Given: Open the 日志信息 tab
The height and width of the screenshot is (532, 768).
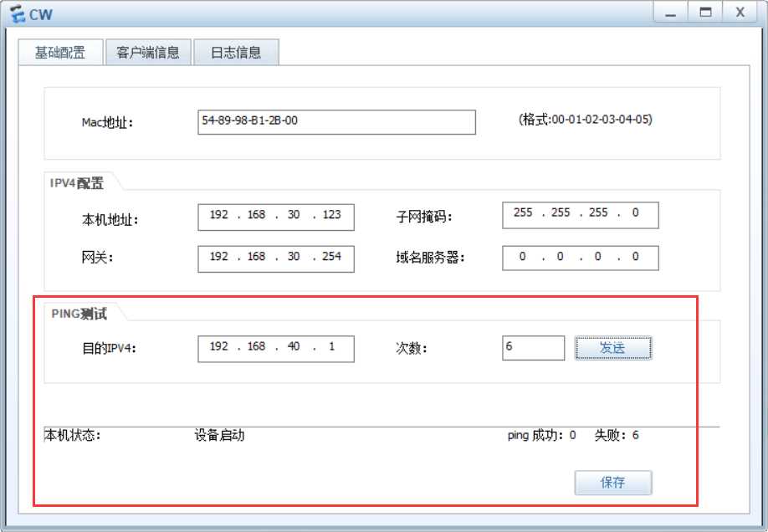Looking at the screenshot, I should coord(236,53).
